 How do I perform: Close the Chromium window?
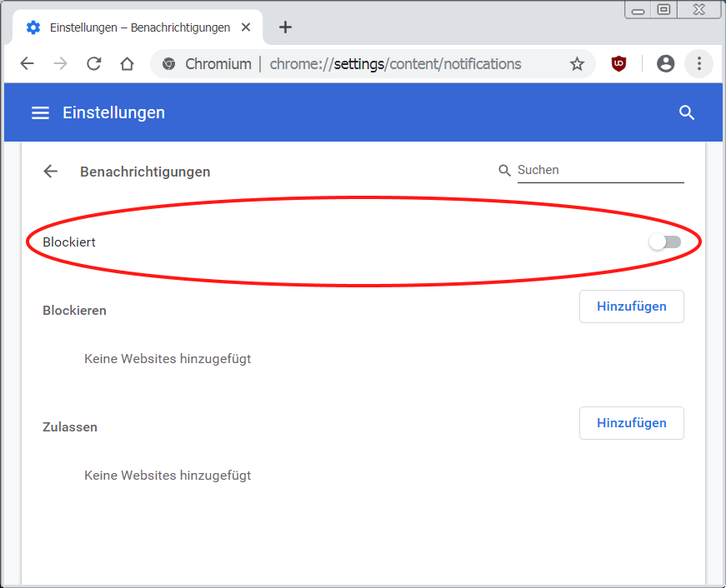click(x=699, y=10)
